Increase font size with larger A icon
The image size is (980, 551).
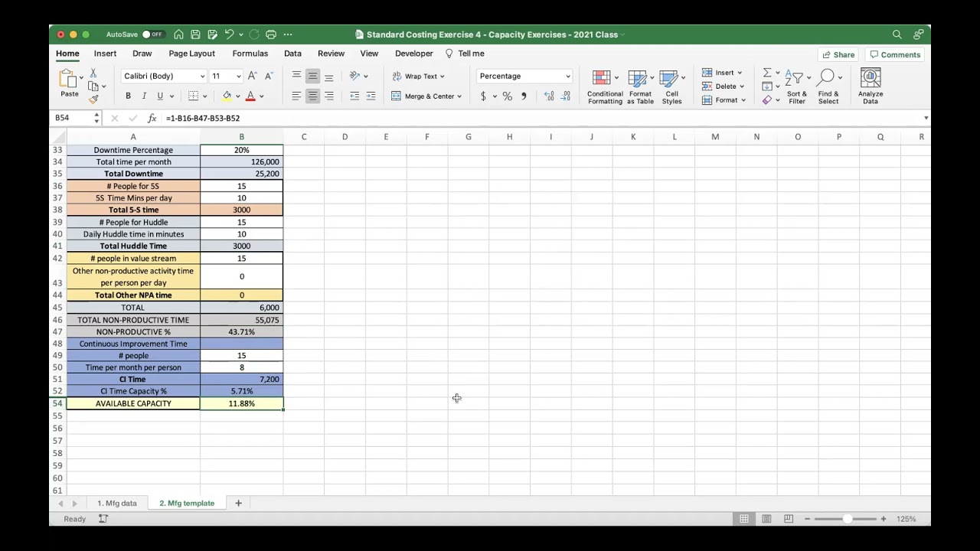point(253,76)
